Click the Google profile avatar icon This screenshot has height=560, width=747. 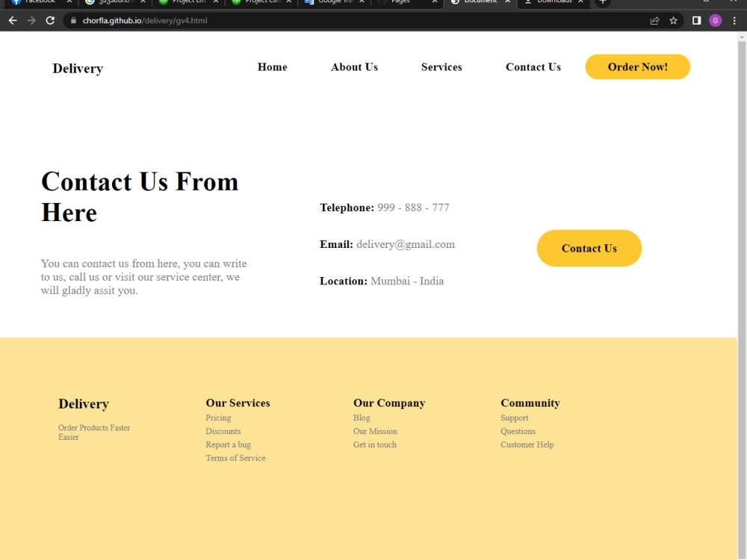click(716, 20)
